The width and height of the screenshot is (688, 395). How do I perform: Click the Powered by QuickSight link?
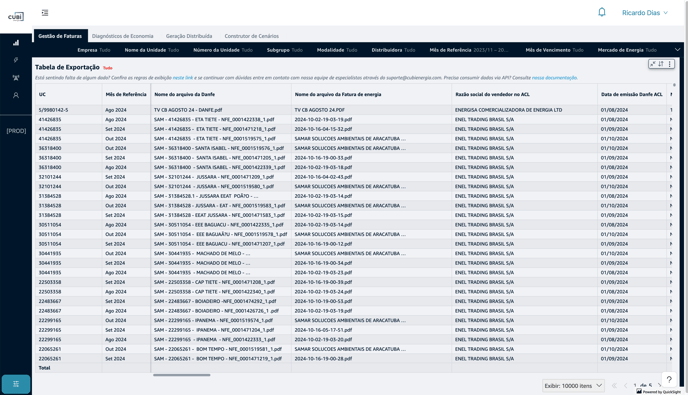click(659, 391)
